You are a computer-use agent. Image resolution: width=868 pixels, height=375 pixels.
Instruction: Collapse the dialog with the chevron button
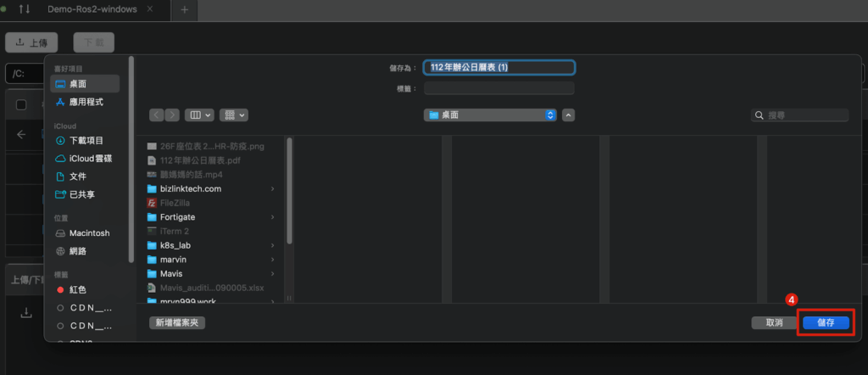point(568,115)
